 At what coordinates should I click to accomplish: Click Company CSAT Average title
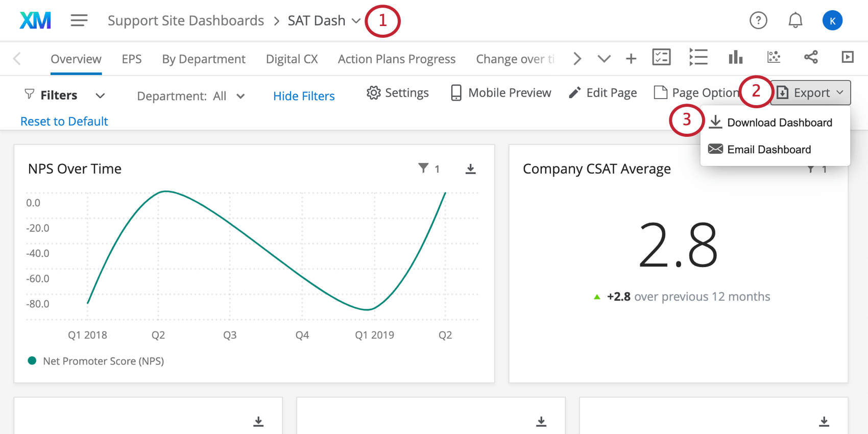pyautogui.click(x=597, y=169)
